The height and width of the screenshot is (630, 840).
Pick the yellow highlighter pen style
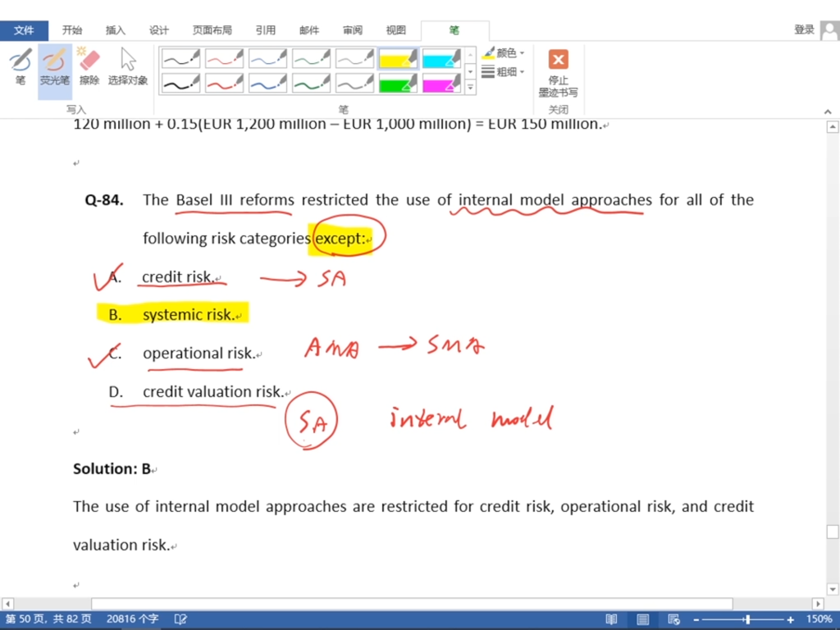click(398, 58)
